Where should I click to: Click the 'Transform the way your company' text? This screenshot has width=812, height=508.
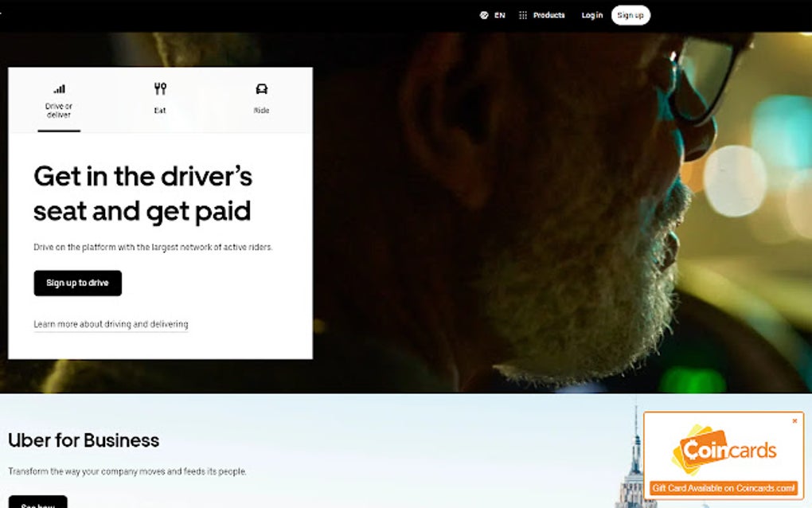tap(127, 471)
